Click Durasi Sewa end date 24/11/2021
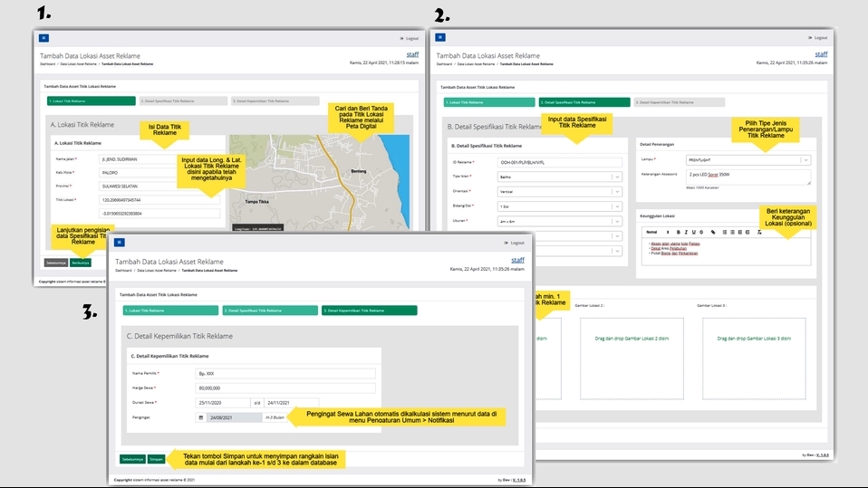Image resolution: width=868 pixels, height=488 pixels. click(x=291, y=403)
